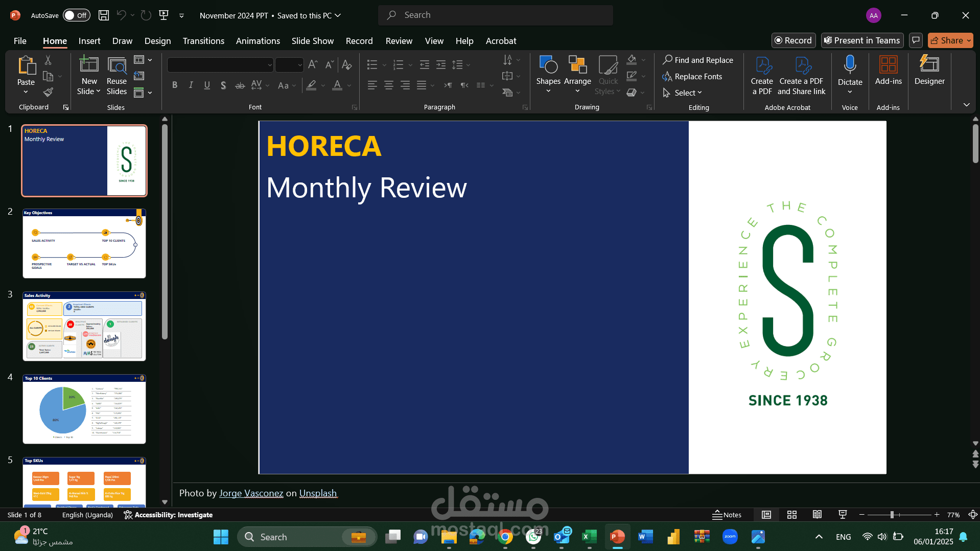Screen dimensions: 980x551
Task: Toggle Italic formatting
Action: coord(191,85)
